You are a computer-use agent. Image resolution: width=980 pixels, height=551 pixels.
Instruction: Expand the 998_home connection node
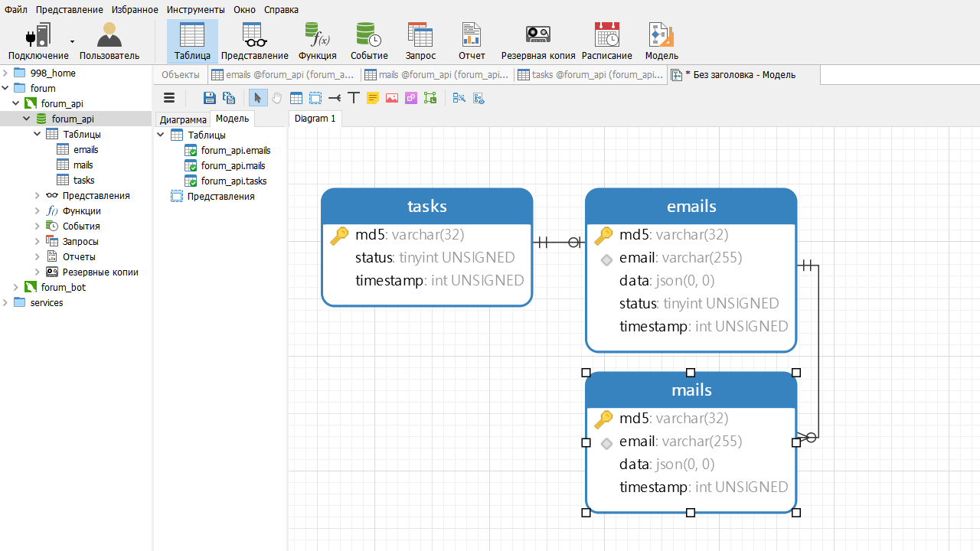pos(5,73)
